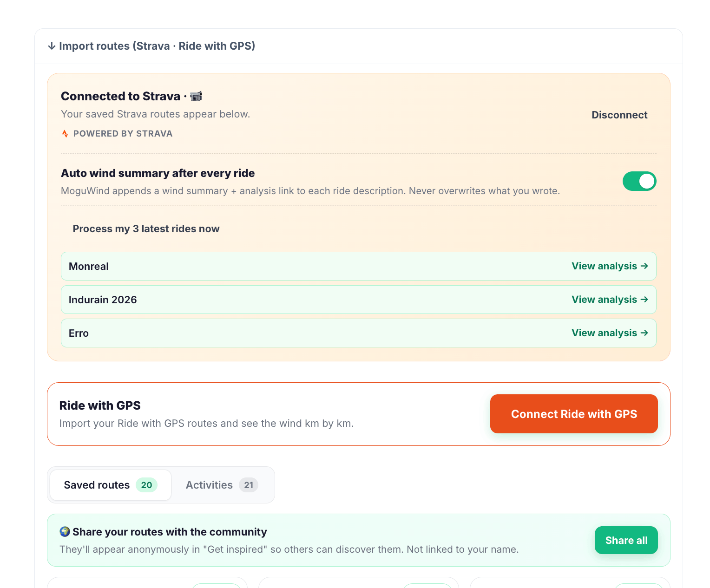Select the Monreal ride name
Viewport: 710px width, 588px height.
pos(89,267)
